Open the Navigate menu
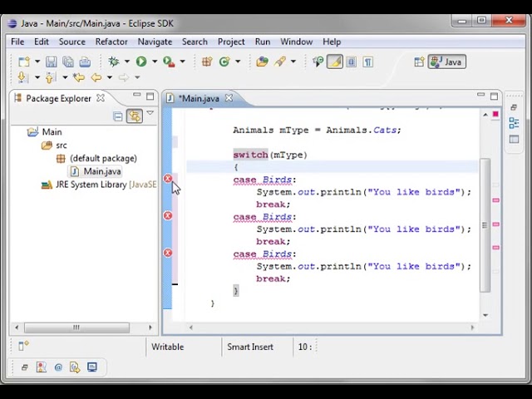This screenshot has width=532, height=399. click(x=155, y=42)
